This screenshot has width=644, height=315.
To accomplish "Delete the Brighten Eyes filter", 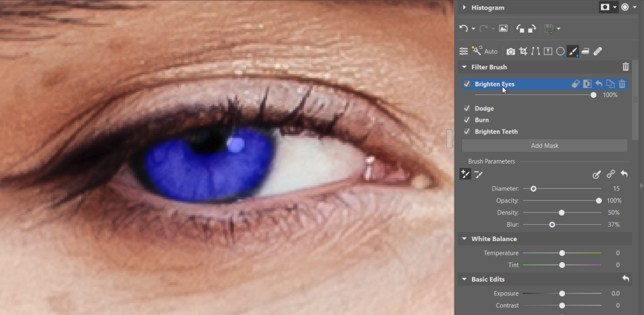I will click(x=622, y=84).
